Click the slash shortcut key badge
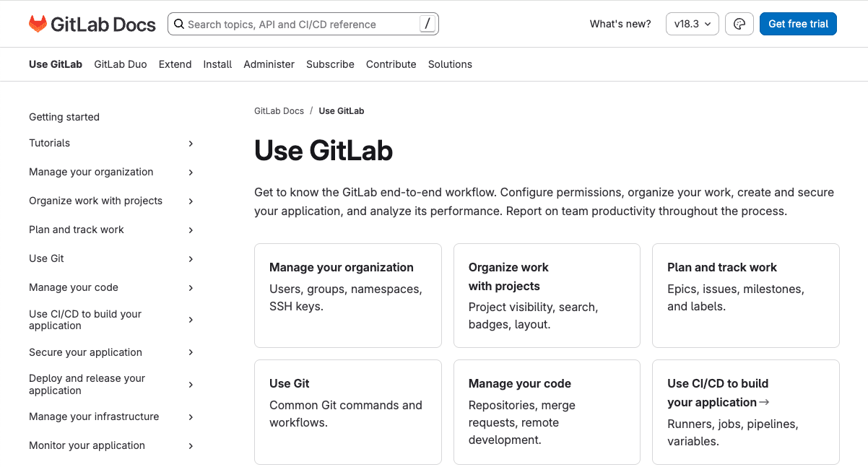Image resolution: width=868 pixels, height=467 pixels. pos(428,24)
